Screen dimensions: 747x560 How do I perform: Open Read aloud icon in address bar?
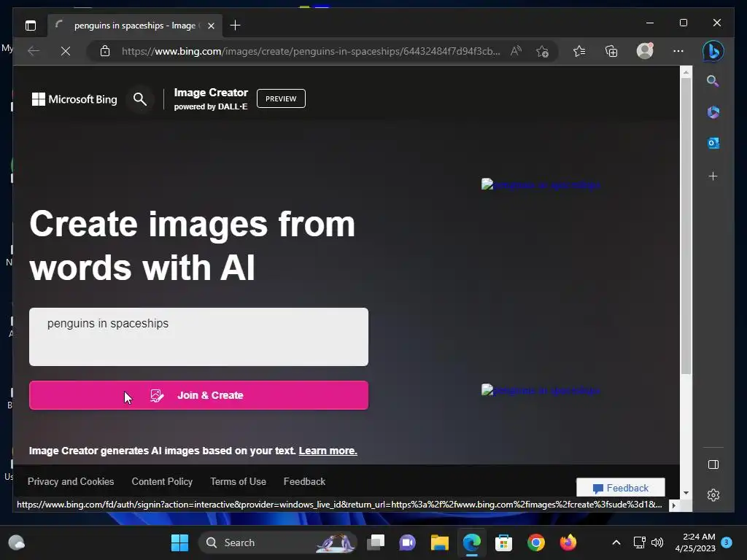coord(516,51)
